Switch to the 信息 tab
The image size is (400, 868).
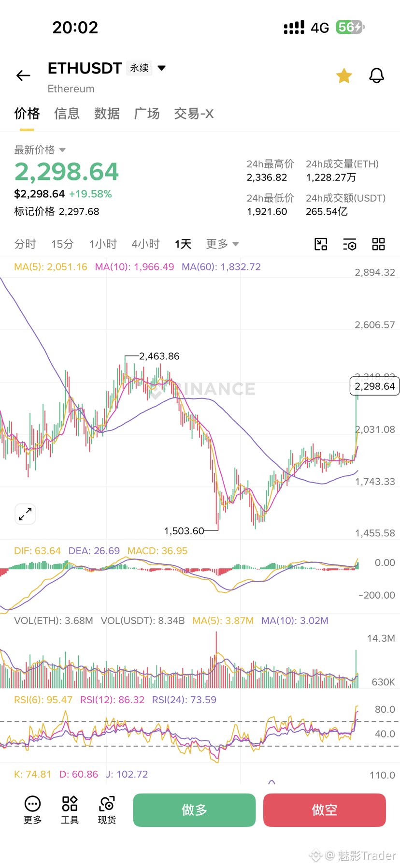[x=67, y=114]
